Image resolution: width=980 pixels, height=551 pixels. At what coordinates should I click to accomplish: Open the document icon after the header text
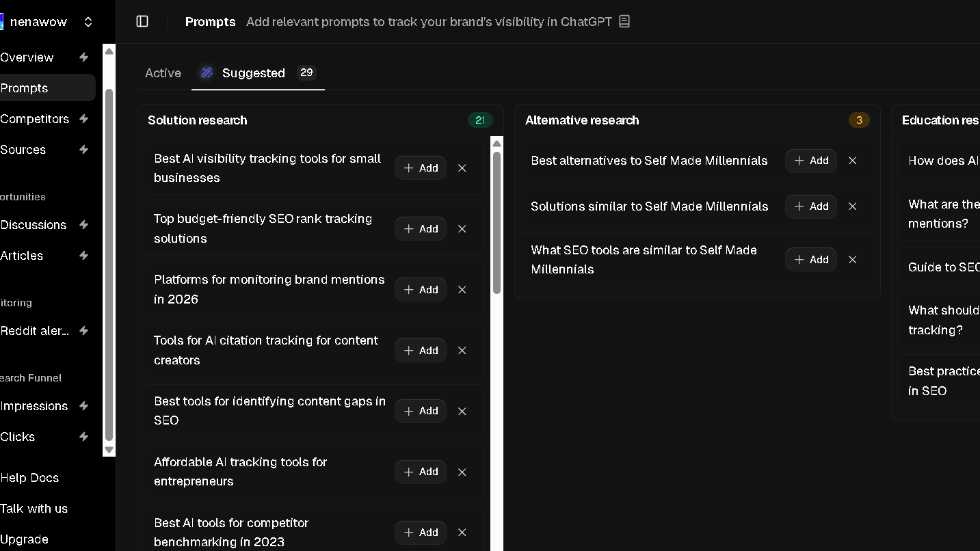[624, 21]
